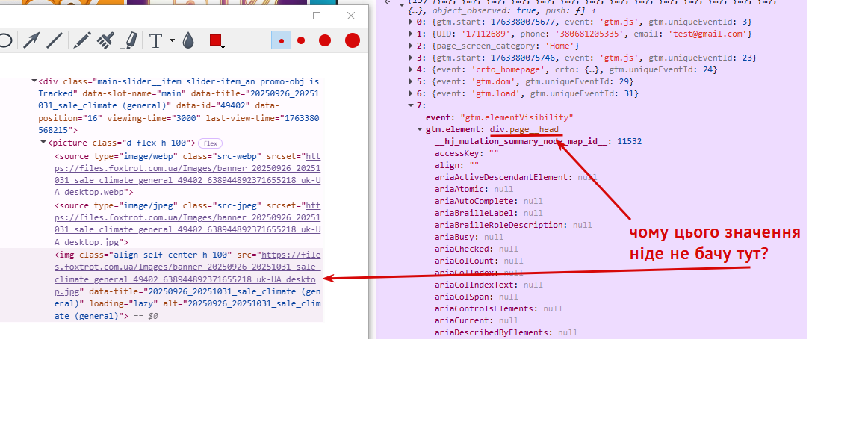The height and width of the screenshot is (431, 868).
Task: Maximize the annotation editor window
Action: pos(317,16)
